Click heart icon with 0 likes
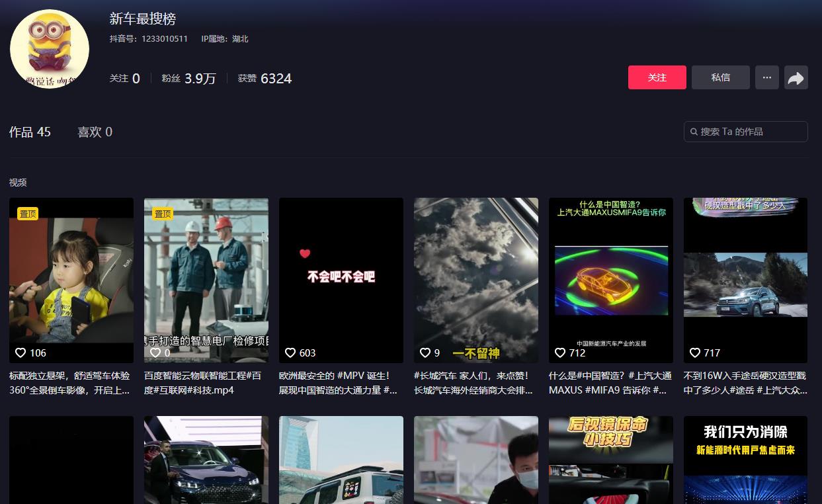Viewport: 822px width, 504px height. (155, 353)
